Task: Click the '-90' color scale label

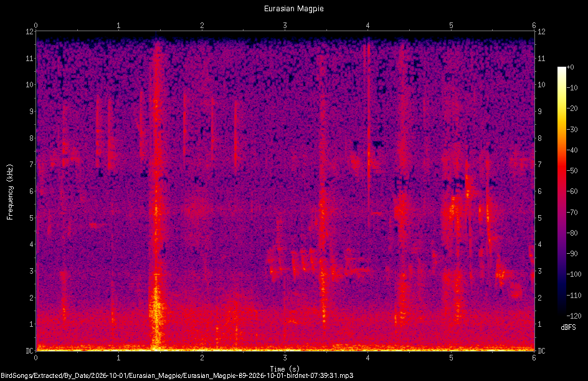Action: click(x=572, y=254)
